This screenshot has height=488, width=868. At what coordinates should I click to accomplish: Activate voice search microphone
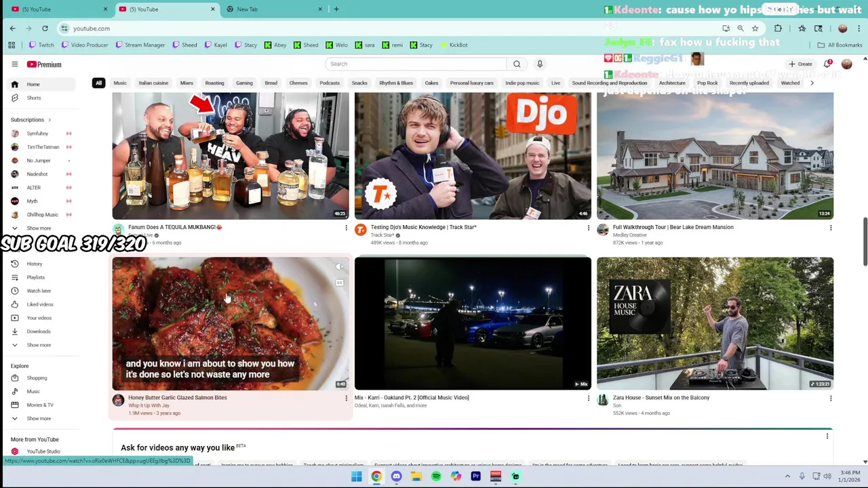[x=540, y=64]
